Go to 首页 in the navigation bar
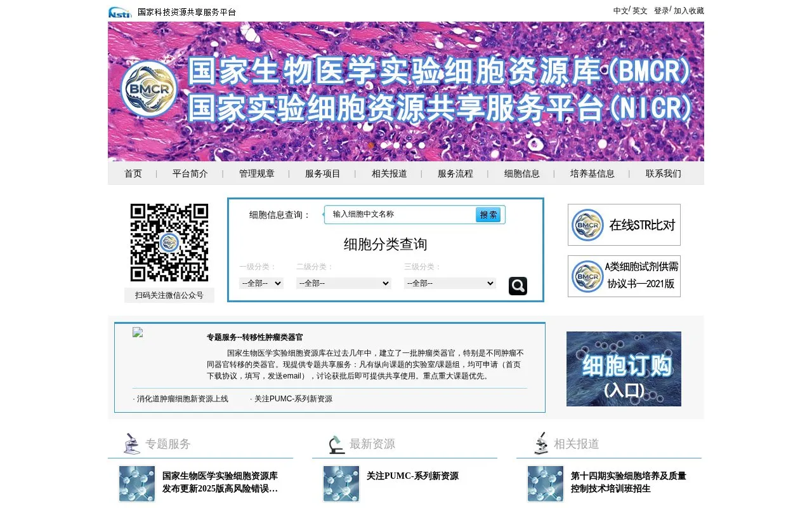 tap(133, 173)
